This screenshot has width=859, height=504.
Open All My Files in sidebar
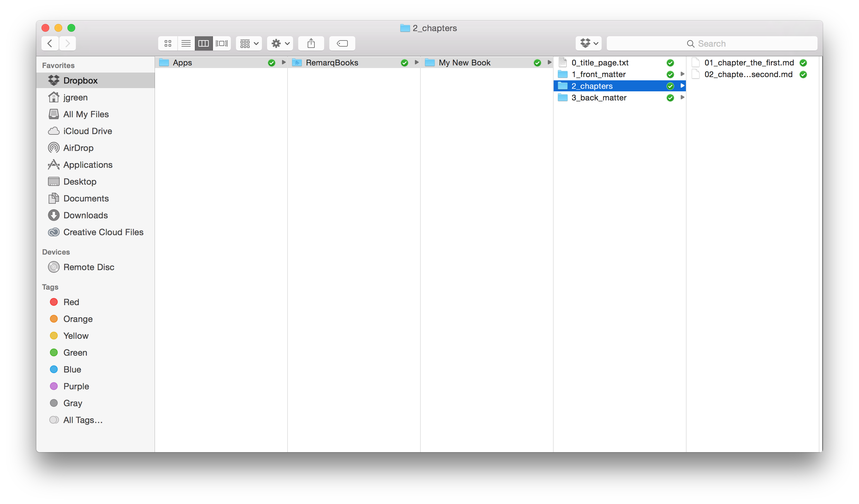point(95,114)
